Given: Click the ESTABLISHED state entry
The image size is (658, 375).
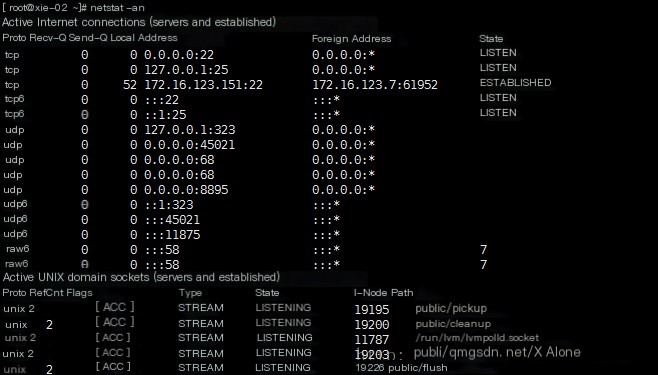Looking at the screenshot, I should click(515, 83).
